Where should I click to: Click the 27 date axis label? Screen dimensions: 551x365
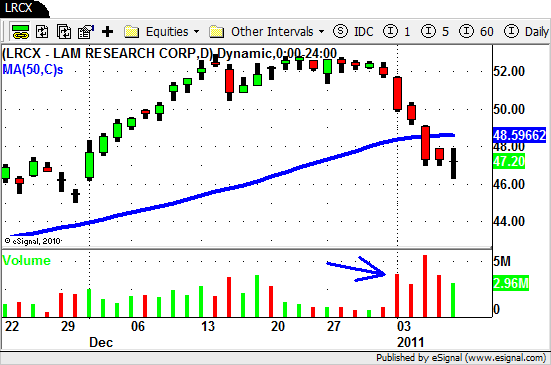(333, 326)
